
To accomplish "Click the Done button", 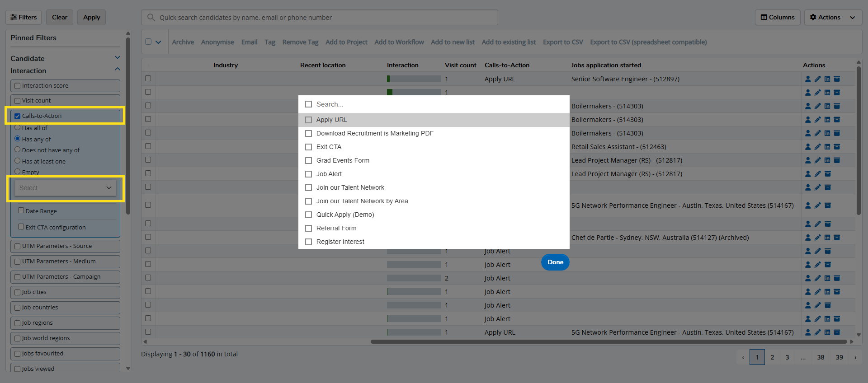I will (x=555, y=262).
